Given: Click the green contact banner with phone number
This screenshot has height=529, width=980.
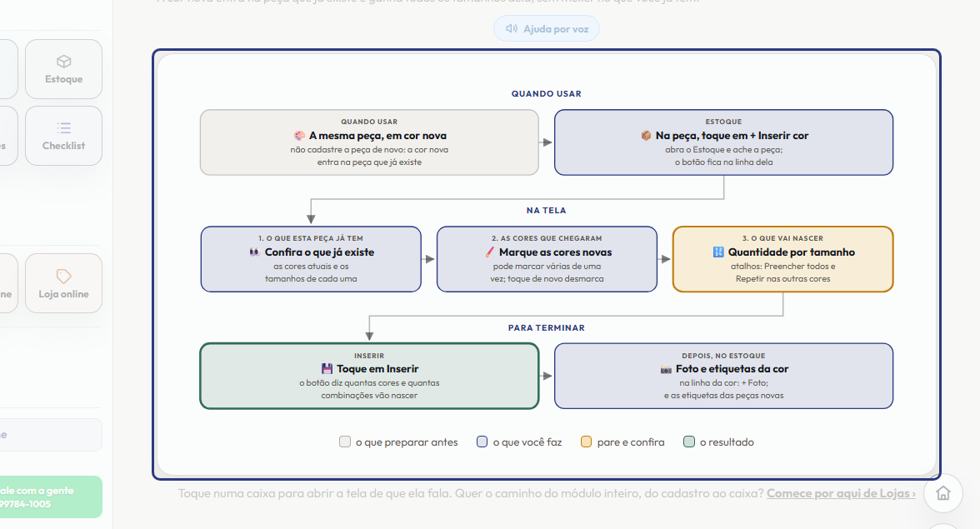Looking at the screenshot, I should pyautogui.click(x=50, y=497).
